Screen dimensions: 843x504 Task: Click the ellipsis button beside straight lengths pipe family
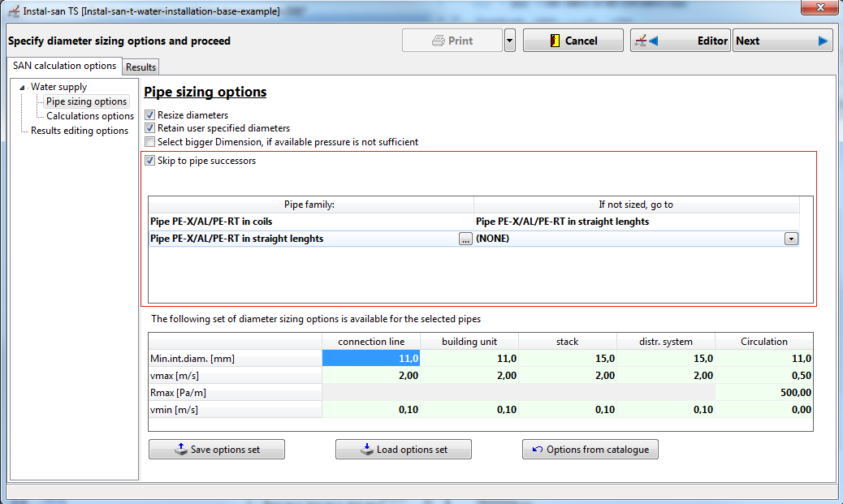(465, 239)
